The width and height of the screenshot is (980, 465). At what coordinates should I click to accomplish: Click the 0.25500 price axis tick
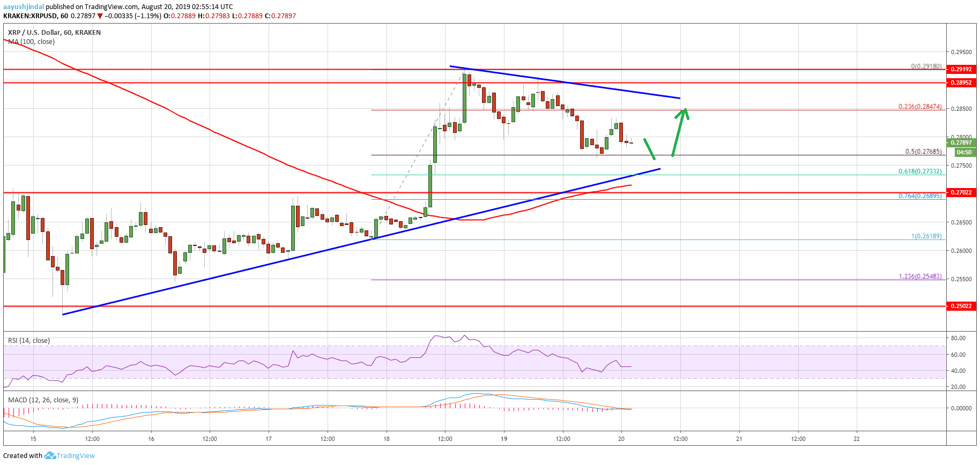tap(961, 279)
